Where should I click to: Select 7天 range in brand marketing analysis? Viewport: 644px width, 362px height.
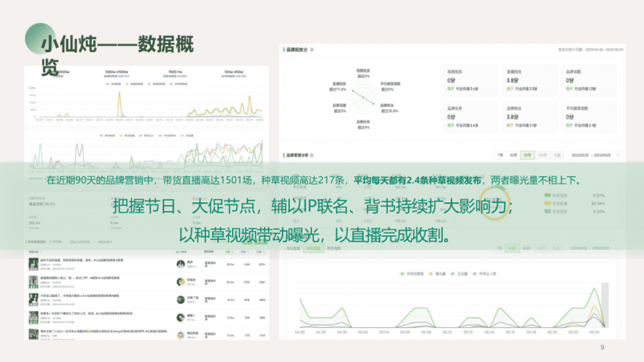point(500,155)
